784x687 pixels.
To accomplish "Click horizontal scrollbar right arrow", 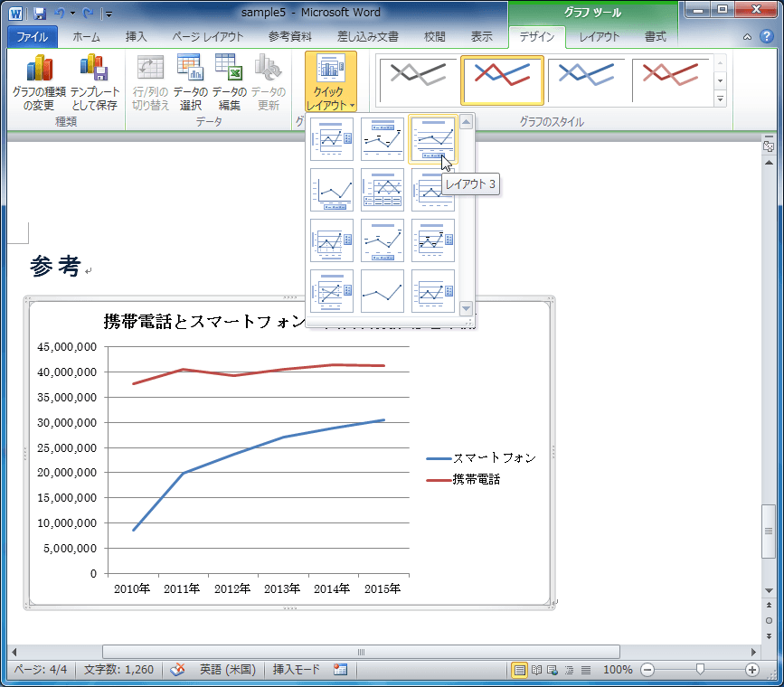I will 753,652.
